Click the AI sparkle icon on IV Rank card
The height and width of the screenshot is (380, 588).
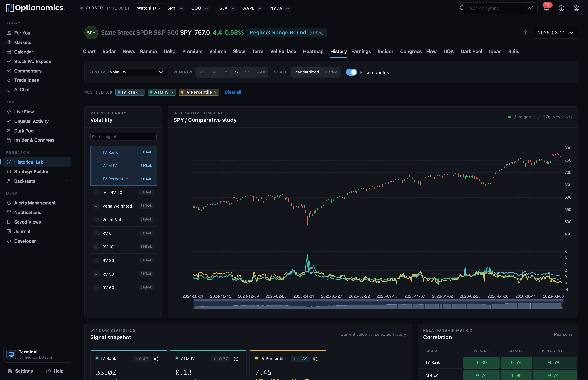[x=156, y=359]
